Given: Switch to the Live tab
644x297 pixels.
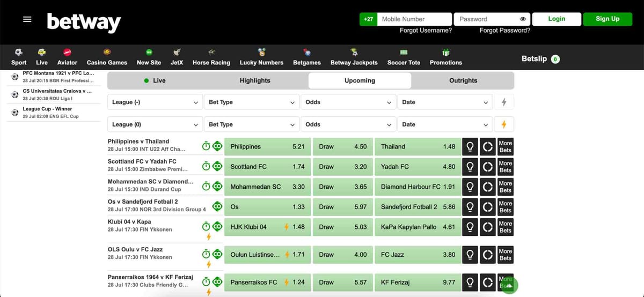Looking at the screenshot, I should pyautogui.click(x=155, y=80).
